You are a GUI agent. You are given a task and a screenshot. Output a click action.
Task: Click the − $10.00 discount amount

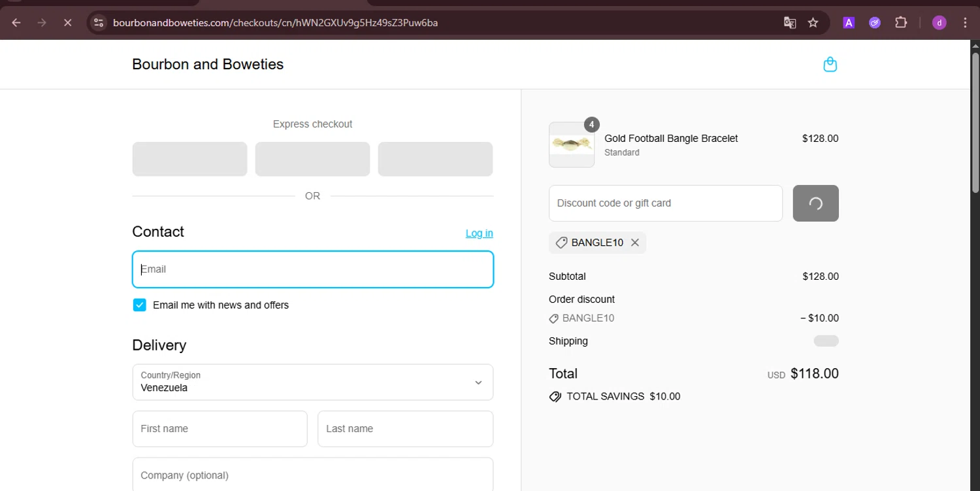pos(819,318)
